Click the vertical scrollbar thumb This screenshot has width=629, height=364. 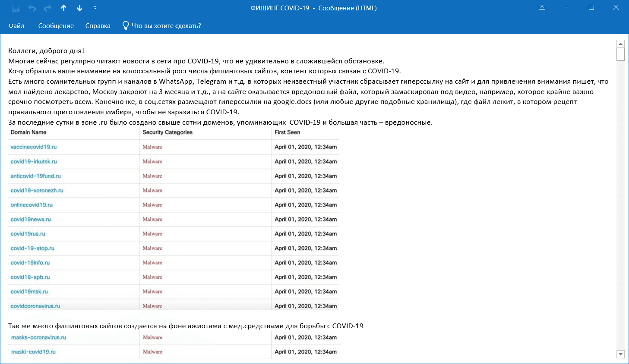[x=621, y=54]
